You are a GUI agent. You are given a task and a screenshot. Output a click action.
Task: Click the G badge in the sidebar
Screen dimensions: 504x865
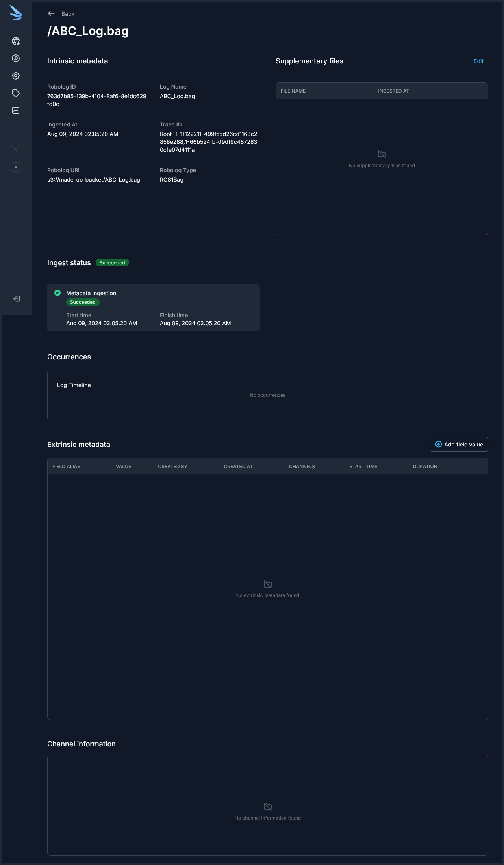(x=16, y=150)
